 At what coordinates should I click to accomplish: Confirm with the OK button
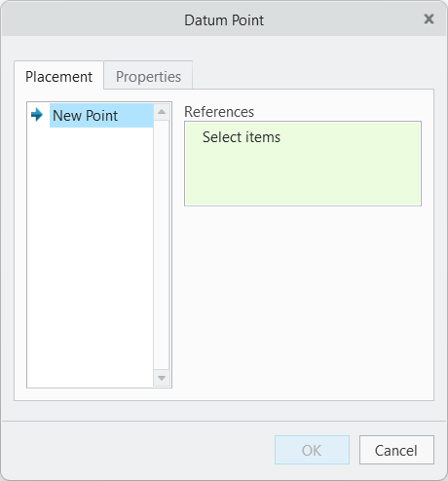312,450
